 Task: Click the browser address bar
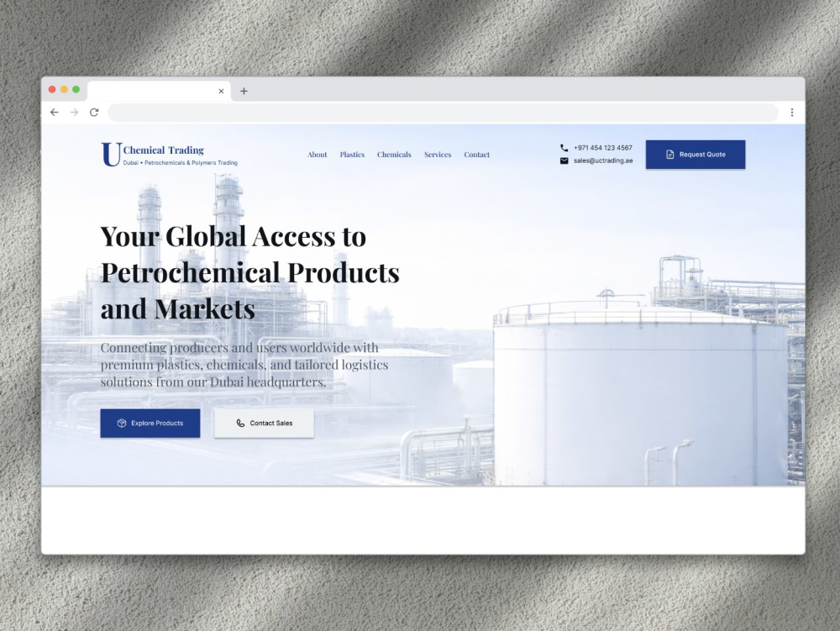pyautogui.click(x=443, y=113)
